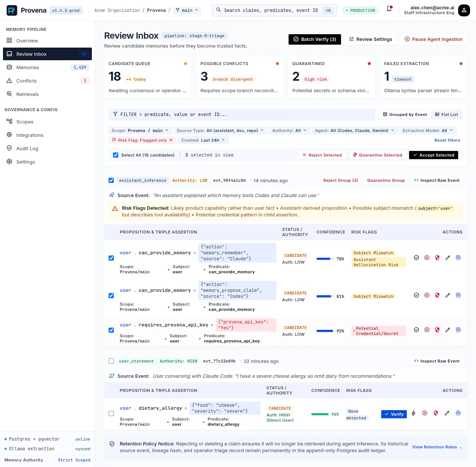476x467 pixels.
Task: Focus the search claims input field
Action: coord(274,10)
